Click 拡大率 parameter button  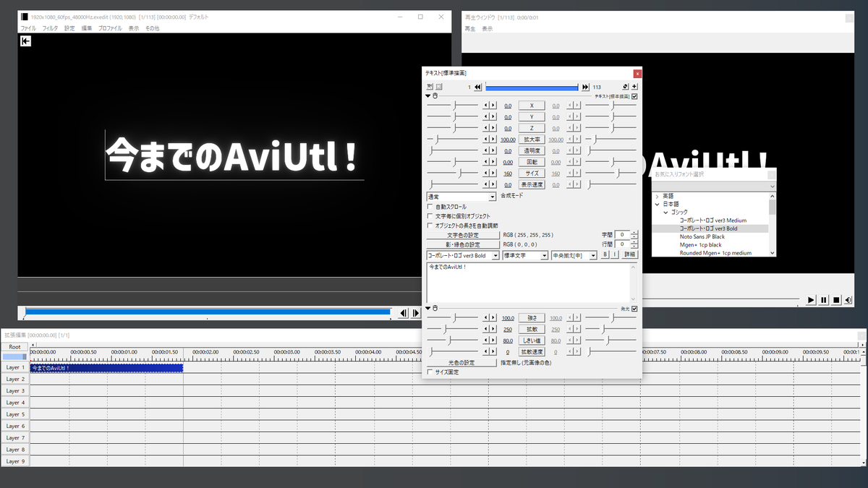point(532,140)
